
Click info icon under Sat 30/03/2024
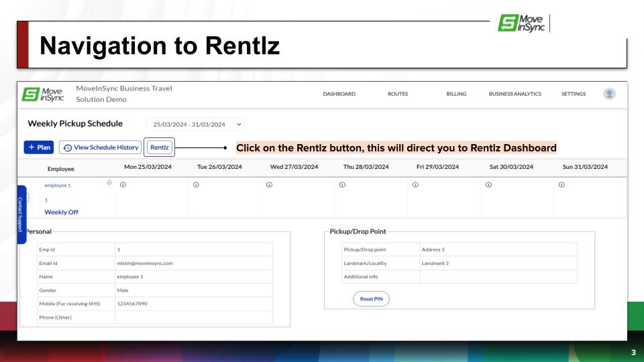(488, 185)
